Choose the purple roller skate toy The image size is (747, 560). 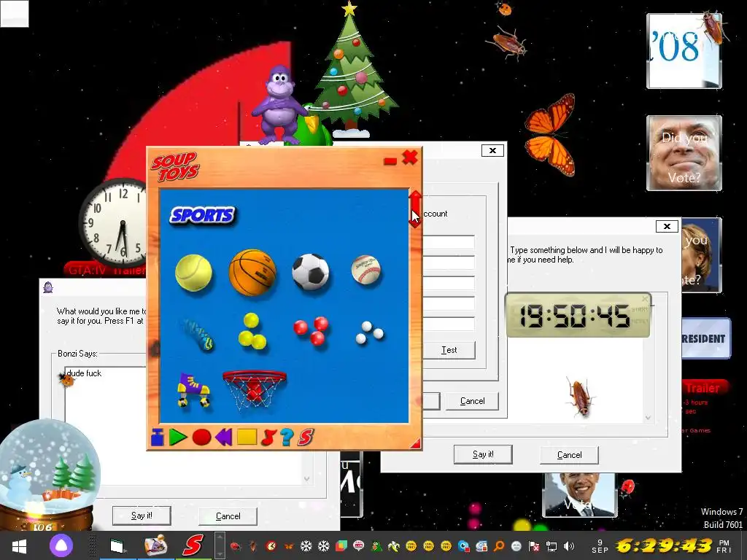point(193,389)
